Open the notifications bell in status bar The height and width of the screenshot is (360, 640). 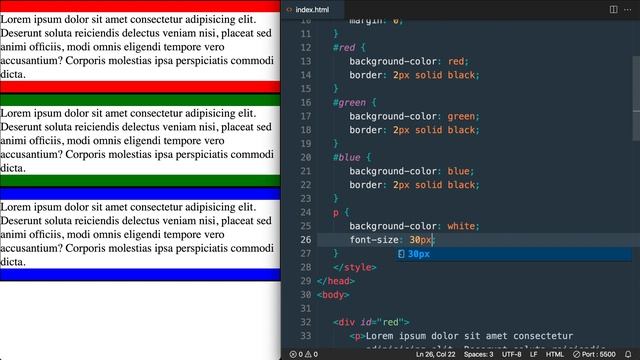[628, 354]
